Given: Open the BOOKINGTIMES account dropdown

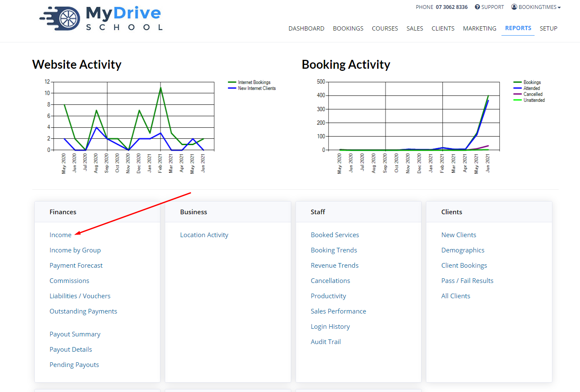Looking at the screenshot, I should point(536,7).
